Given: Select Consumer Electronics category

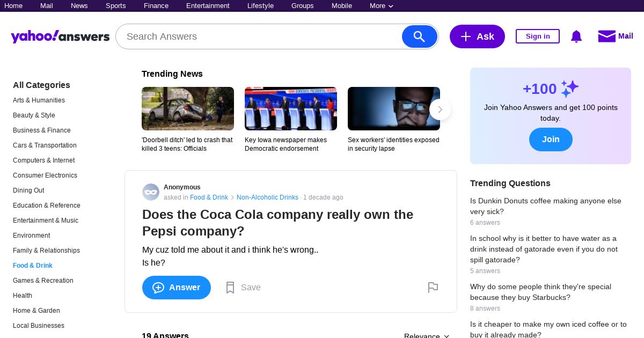Looking at the screenshot, I should (45, 175).
